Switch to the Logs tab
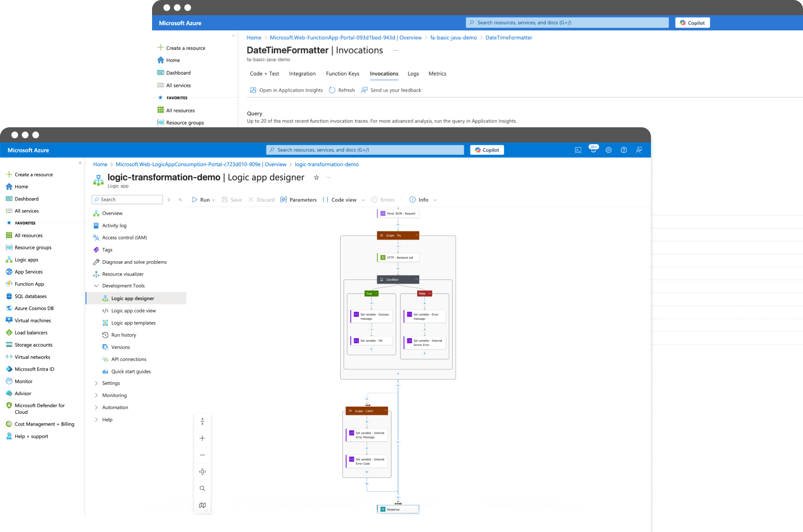Image resolution: width=803 pixels, height=532 pixels. (413, 74)
